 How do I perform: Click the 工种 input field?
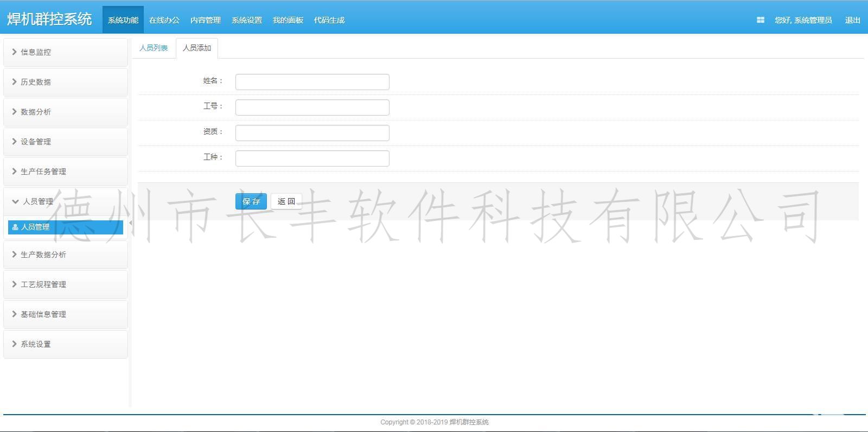pos(312,158)
